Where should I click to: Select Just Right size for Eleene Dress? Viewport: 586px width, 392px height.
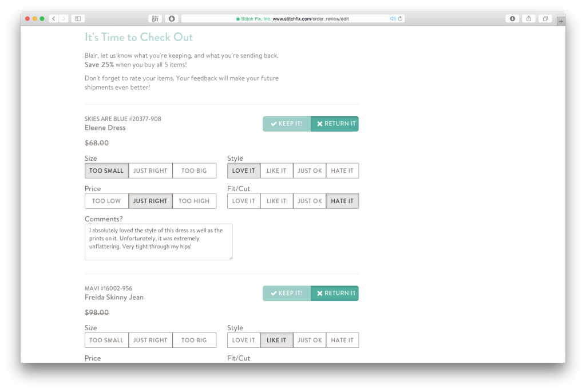point(151,171)
